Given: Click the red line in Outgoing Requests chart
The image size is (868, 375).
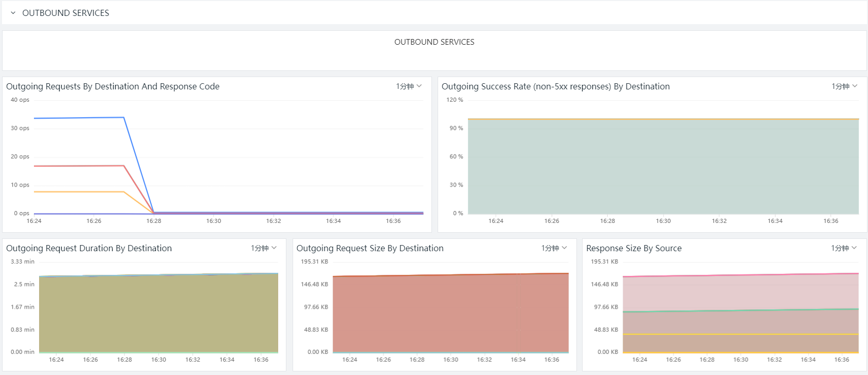Looking at the screenshot, I should point(77,166).
